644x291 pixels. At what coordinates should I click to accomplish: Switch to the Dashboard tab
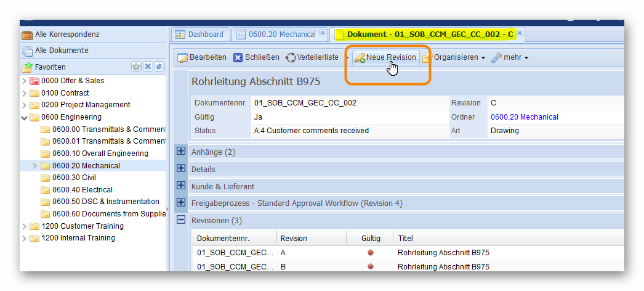coord(199,35)
